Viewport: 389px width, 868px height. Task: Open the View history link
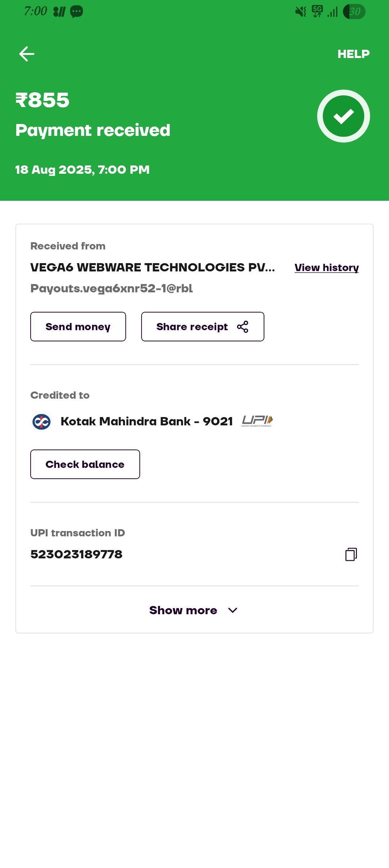point(326,268)
